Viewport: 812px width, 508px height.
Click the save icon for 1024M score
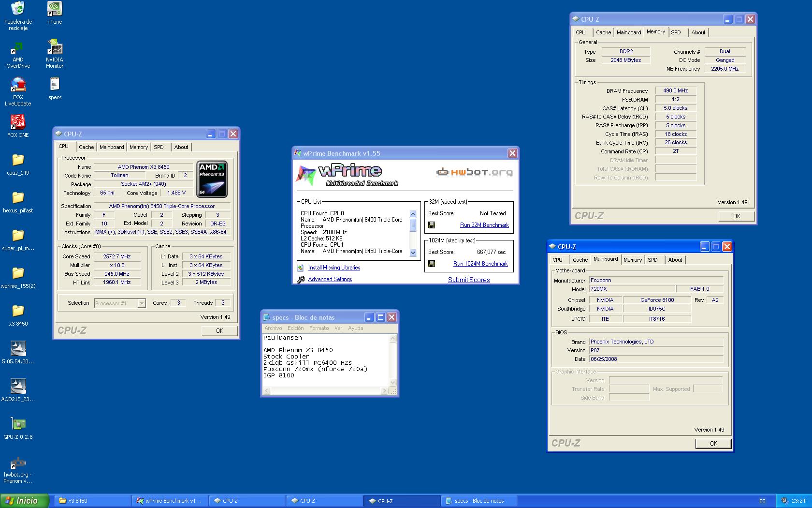(432, 264)
